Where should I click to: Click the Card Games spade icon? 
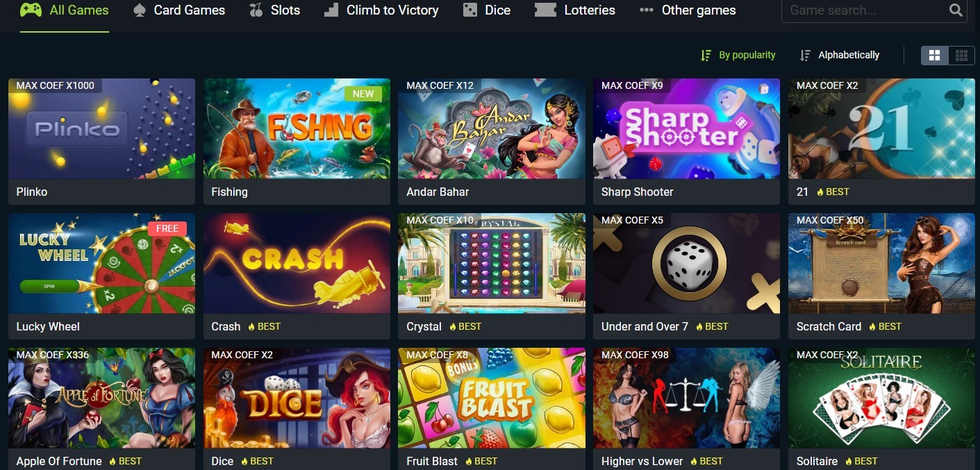tap(139, 10)
